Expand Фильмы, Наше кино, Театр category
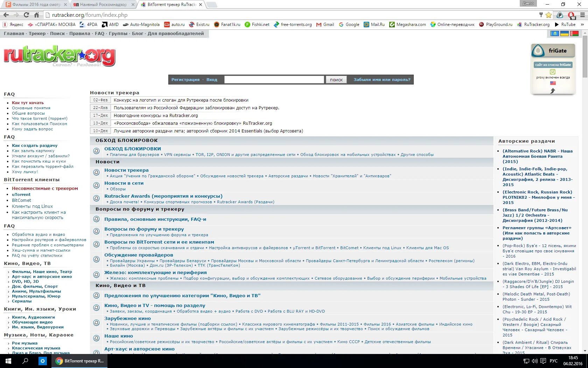 (x=42, y=272)
